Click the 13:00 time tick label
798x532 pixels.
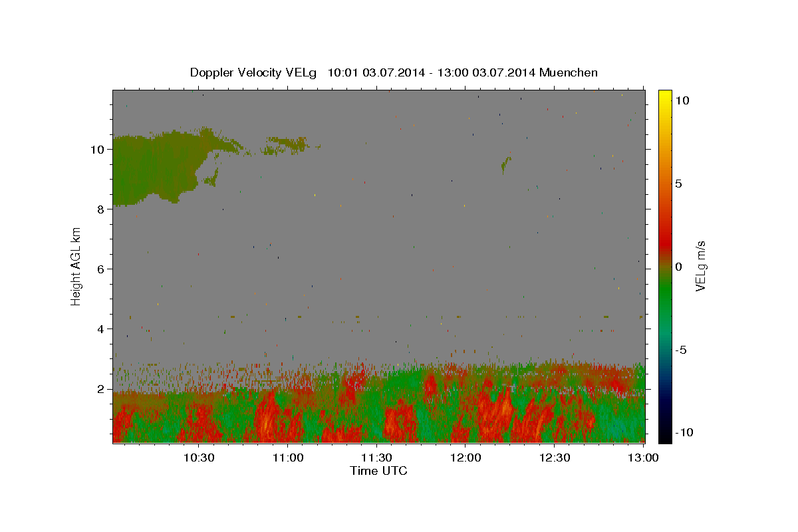644,458
